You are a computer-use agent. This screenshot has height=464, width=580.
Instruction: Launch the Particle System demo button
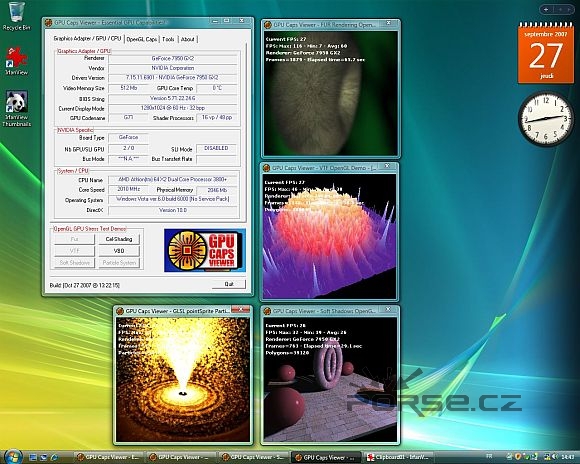tap(119, 263)
